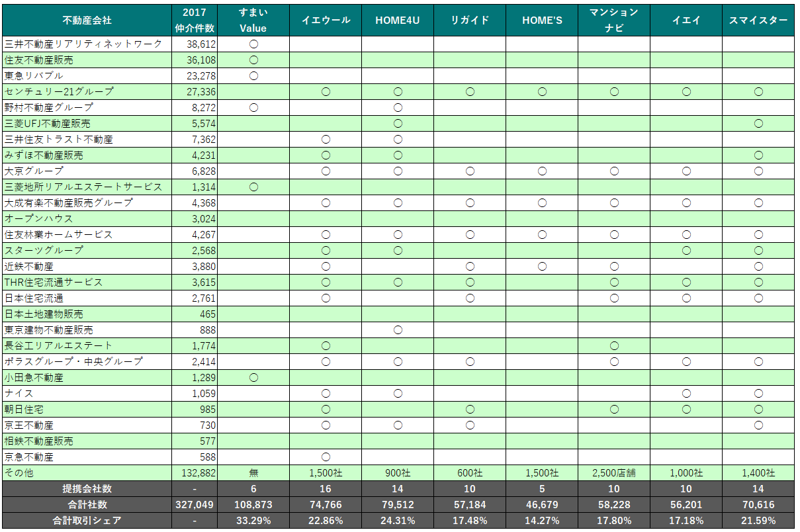Click the circle mark for 近鉄不動産 under HOME'S
The height and width of the screenshot is (532, 800).
tap(541, 267)
